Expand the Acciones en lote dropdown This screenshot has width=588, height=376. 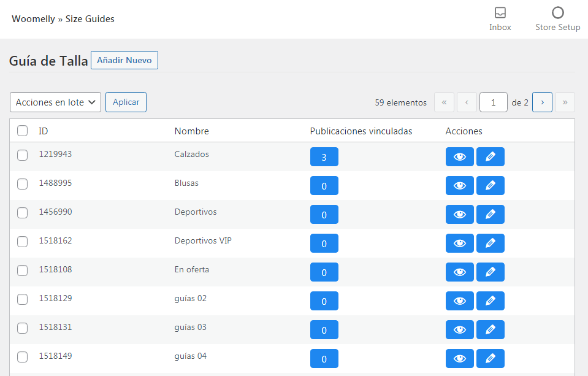[x=56, y=102]
